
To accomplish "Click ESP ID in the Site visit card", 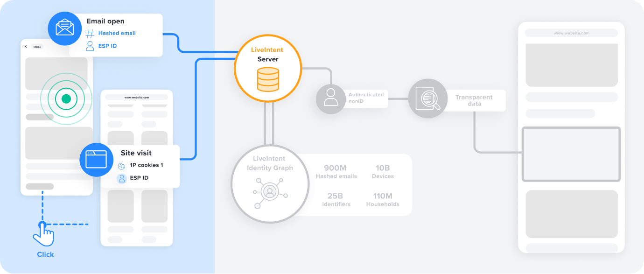I will click(139, 178).
